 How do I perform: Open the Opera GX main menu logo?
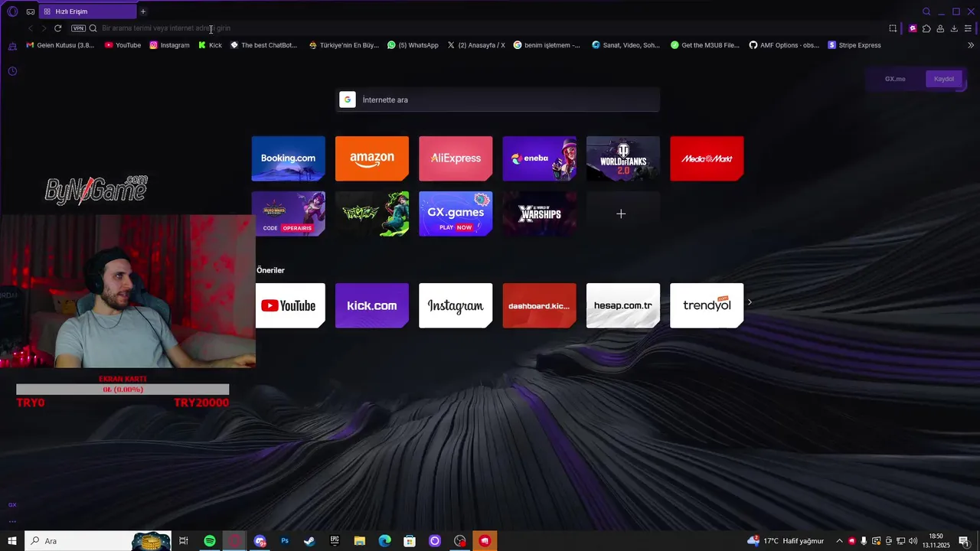[12, 11]
